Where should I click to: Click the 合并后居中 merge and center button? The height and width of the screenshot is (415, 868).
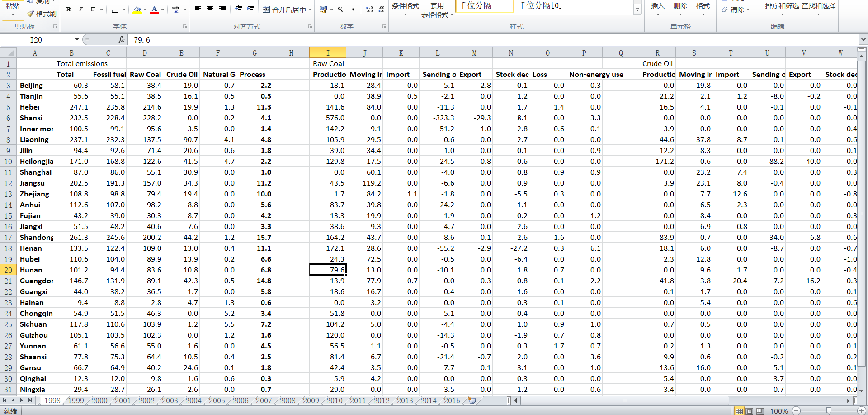[284, 10]
